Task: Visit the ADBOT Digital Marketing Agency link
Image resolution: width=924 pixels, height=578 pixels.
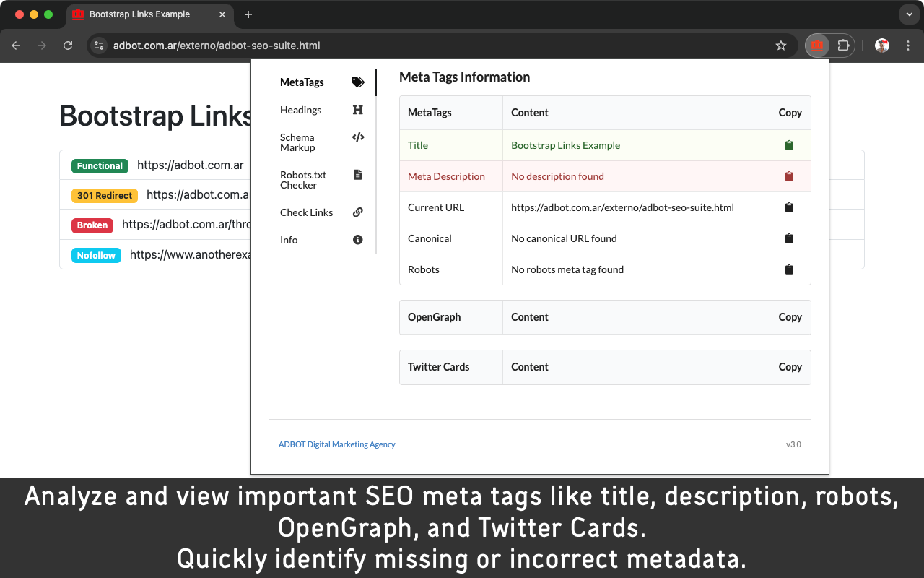Action: tap(337, 444)
